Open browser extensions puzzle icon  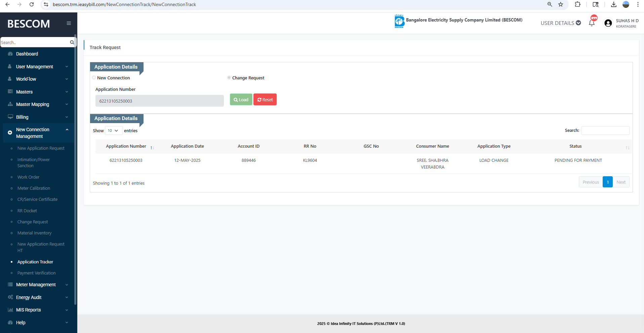point(578,4)
